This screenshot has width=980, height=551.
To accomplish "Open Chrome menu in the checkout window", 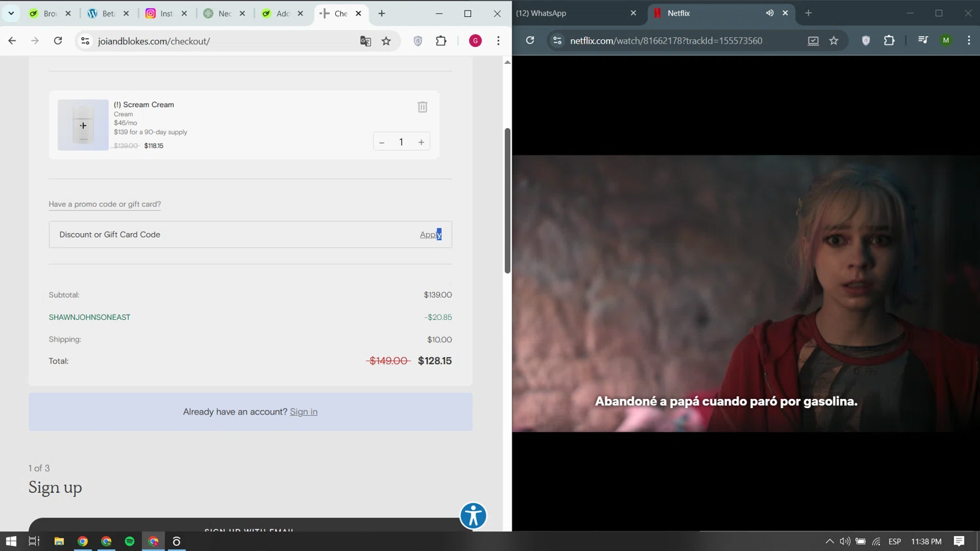I will click(x=498, y=41).
